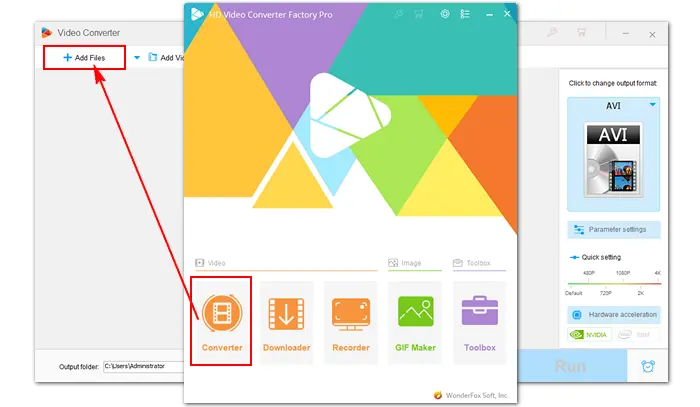Open the menu list icon in launcher title bar
The image size is (700, 407).
[465, 14]
